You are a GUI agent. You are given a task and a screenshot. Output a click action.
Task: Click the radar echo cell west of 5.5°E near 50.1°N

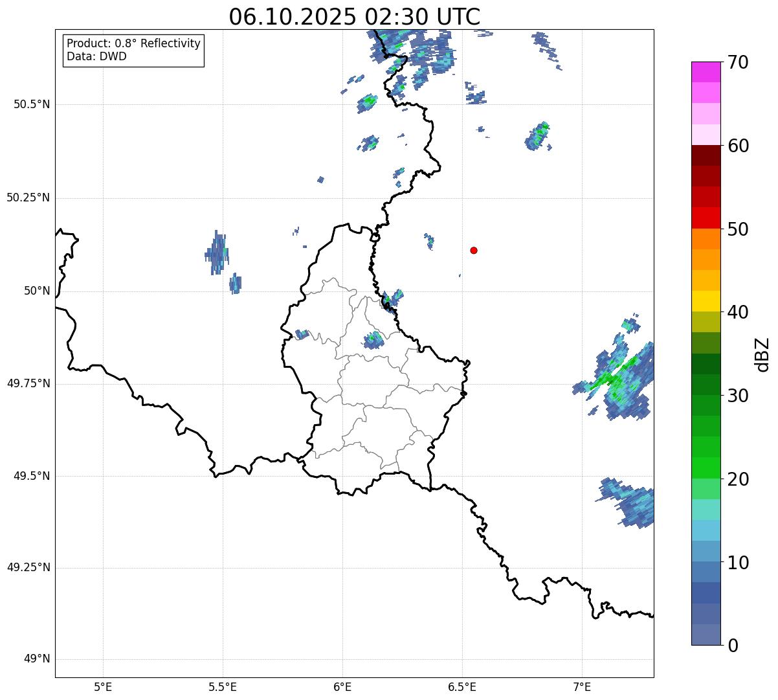point(217,253)
